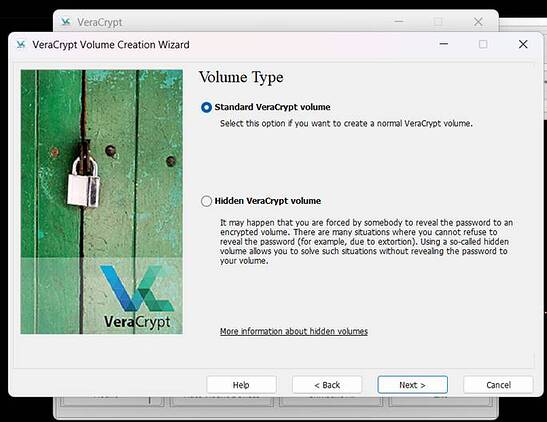Cancel the volume creation wizard
Viewport: 547px width, 422px height.
click(x=498, y=385)
